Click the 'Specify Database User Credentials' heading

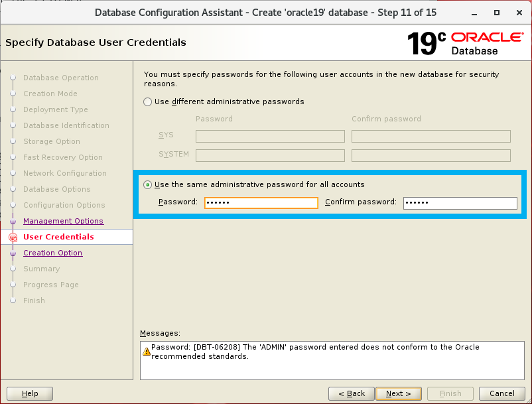click(x=96, y=42)
